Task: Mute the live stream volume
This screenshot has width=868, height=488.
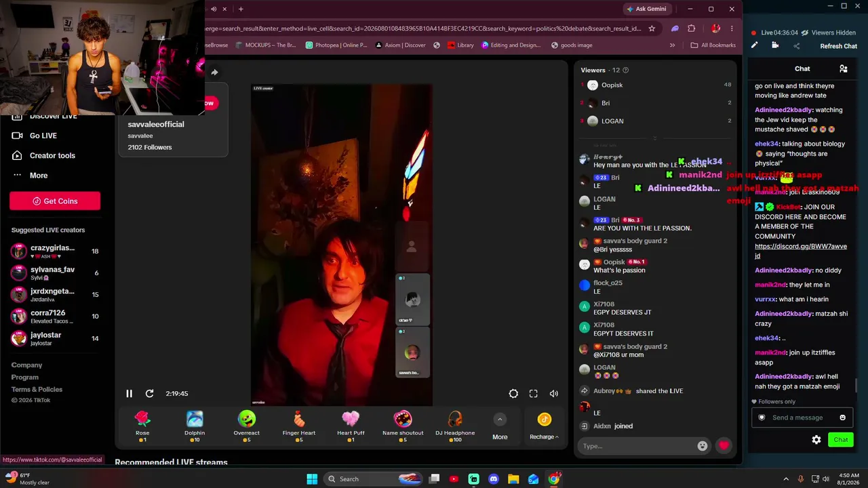Action: coord(554,394)
